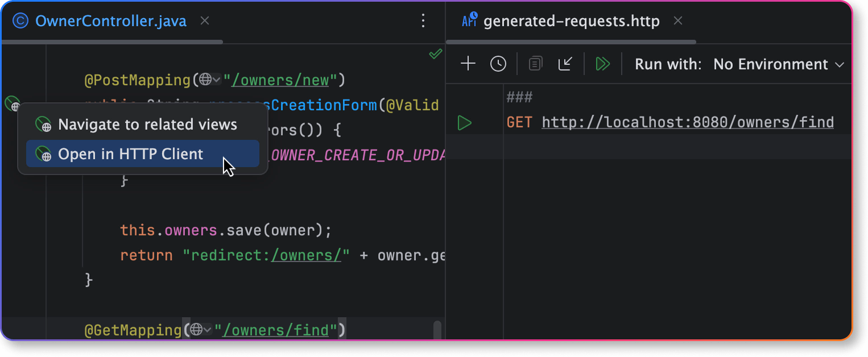
Task: Open the "/owners/find" mapping link
Action: click(x=275, y=330)
